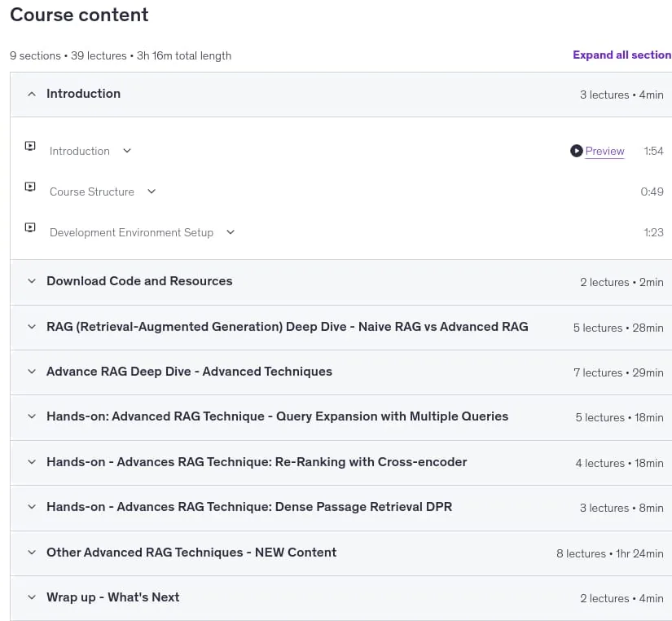This screenshot has height=621, width=672.
Task: Click '9 sections • 39 lectures' summary line
Action: click(121, 55)
